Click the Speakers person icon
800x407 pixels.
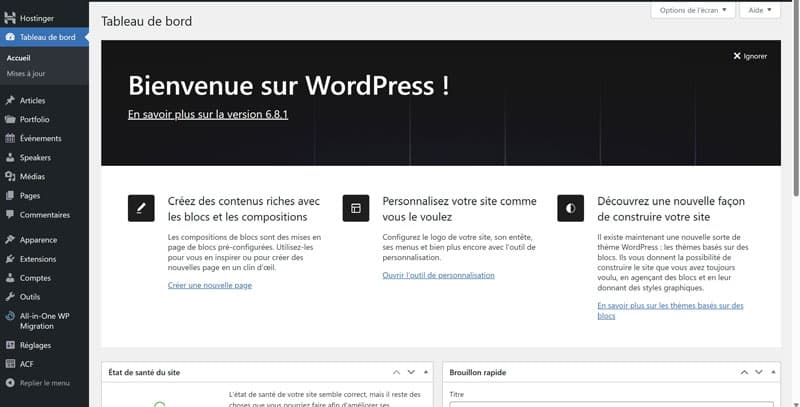pos(10,158)
